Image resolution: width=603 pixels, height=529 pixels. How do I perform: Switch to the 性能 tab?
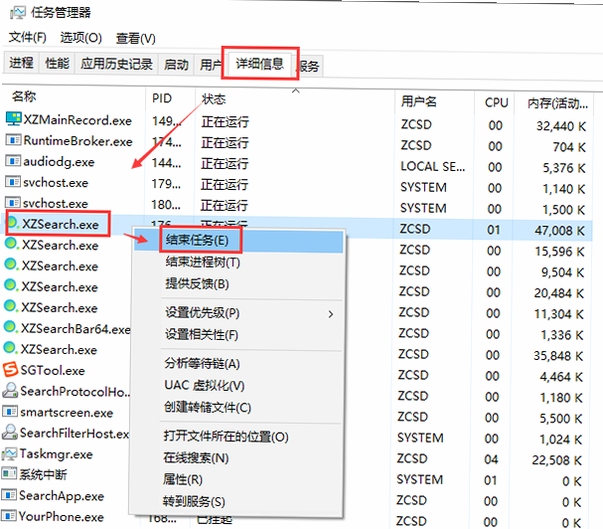click(x=57, y=63)
